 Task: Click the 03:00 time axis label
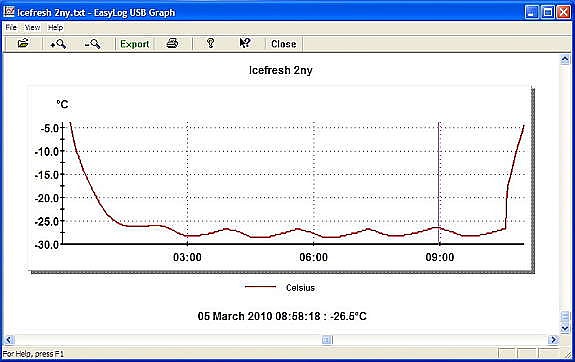[187, 257]
